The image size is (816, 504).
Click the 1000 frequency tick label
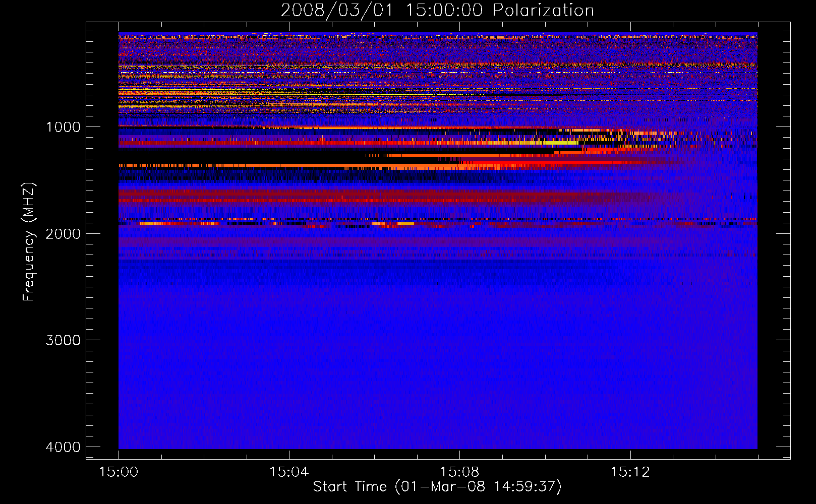pos(64,127)
